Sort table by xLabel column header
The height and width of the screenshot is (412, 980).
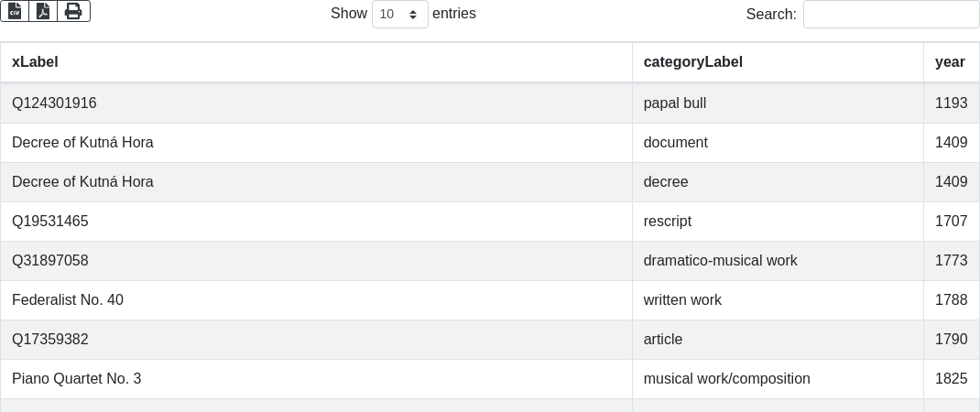[35, 62]
